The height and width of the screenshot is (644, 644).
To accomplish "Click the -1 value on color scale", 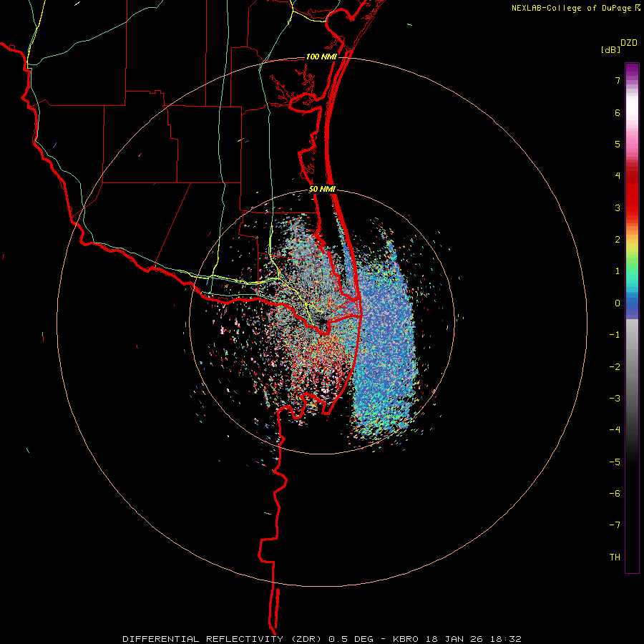I will [x=615, y=335].
